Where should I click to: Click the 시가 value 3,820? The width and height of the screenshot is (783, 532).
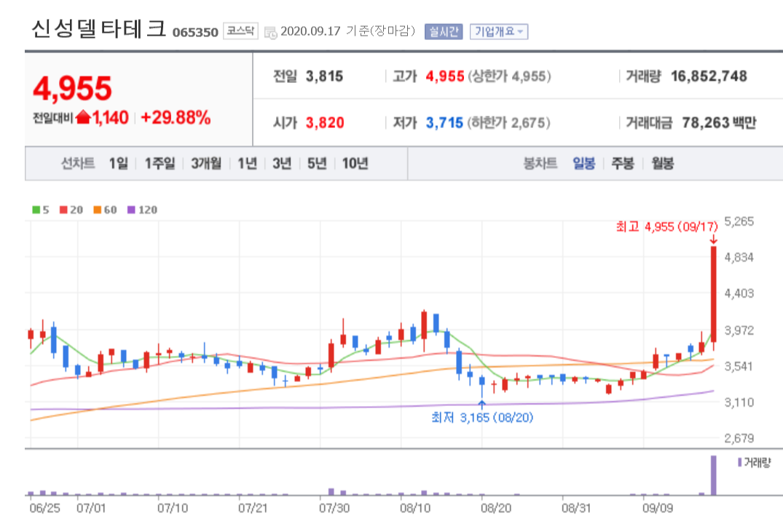325,123
